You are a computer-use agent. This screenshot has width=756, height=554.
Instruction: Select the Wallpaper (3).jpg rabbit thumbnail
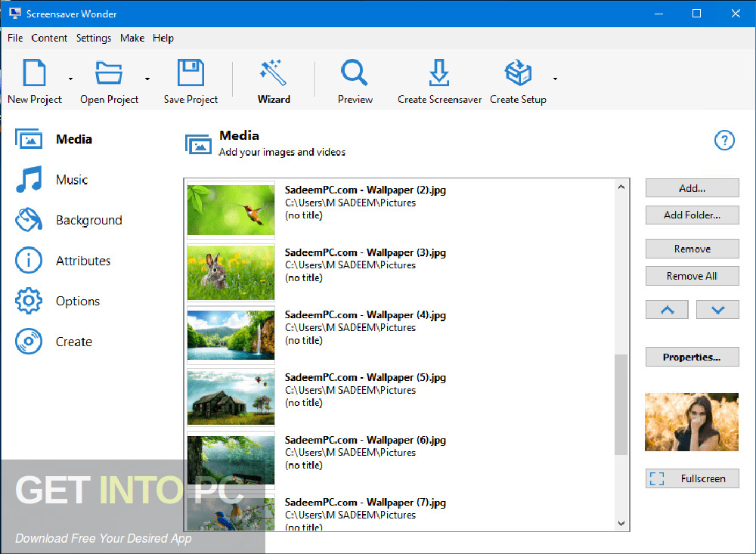[231, 272]
